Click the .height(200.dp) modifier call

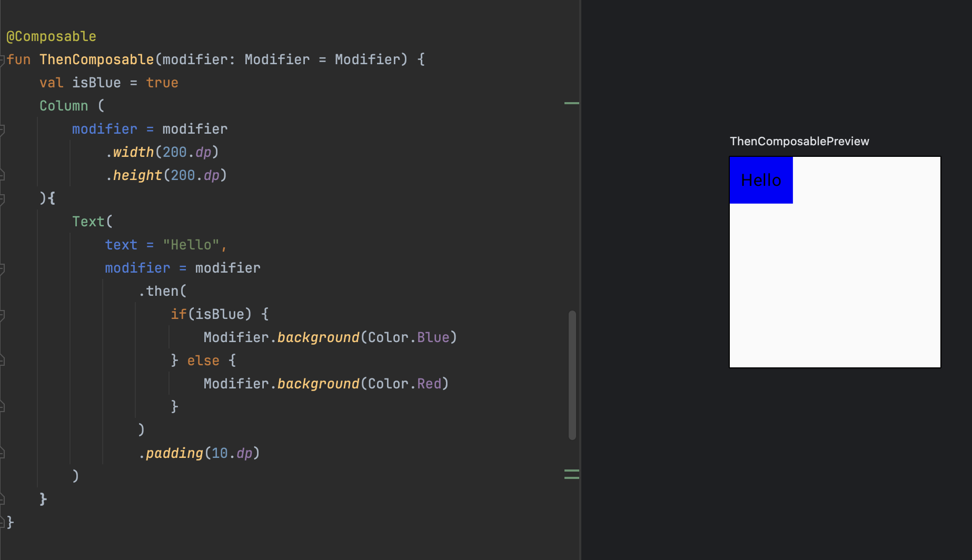tap(166, 175)
